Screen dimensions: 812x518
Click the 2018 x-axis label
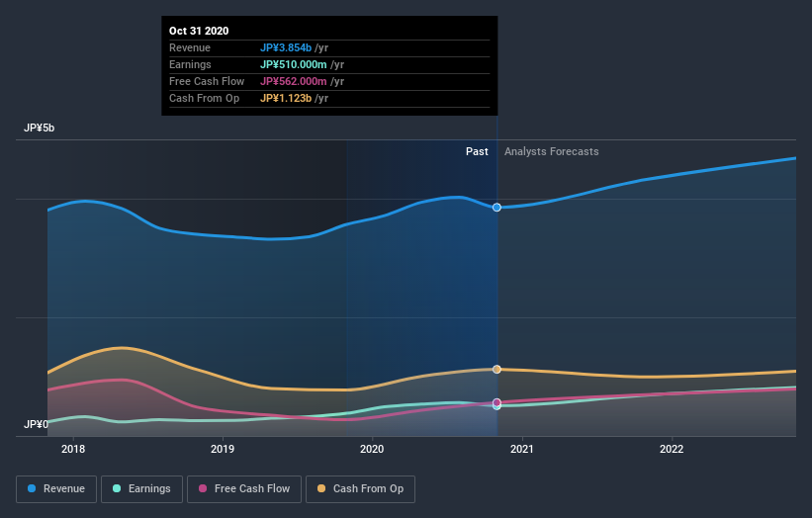(x=73, y=449)
